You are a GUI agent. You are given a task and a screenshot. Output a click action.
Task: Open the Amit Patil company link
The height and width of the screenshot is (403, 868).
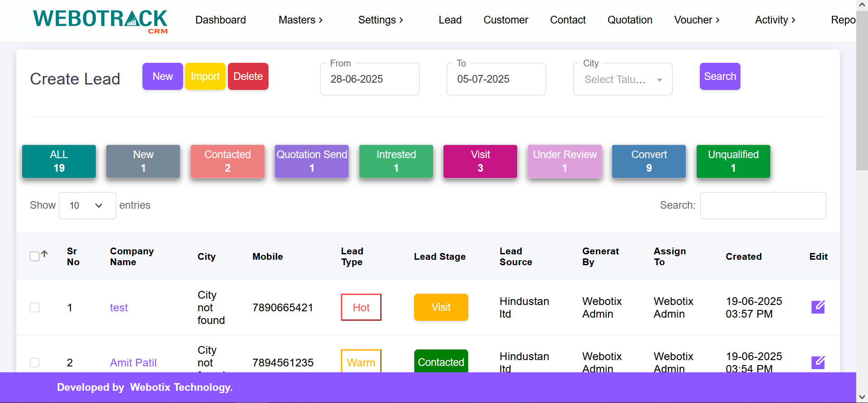133,363
